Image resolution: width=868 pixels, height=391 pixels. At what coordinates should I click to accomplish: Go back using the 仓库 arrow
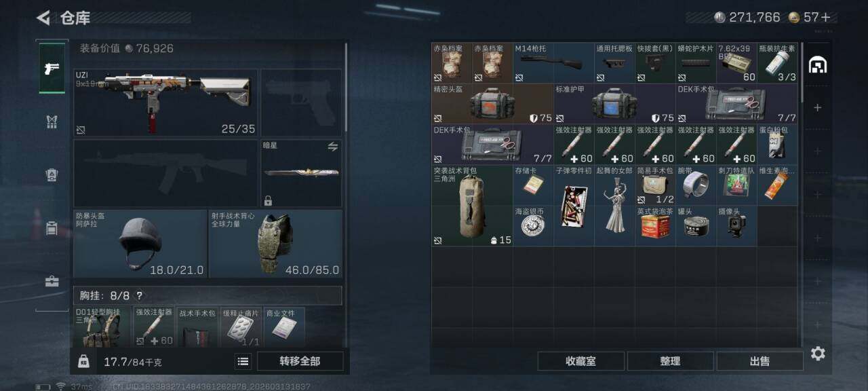point(43,18)
